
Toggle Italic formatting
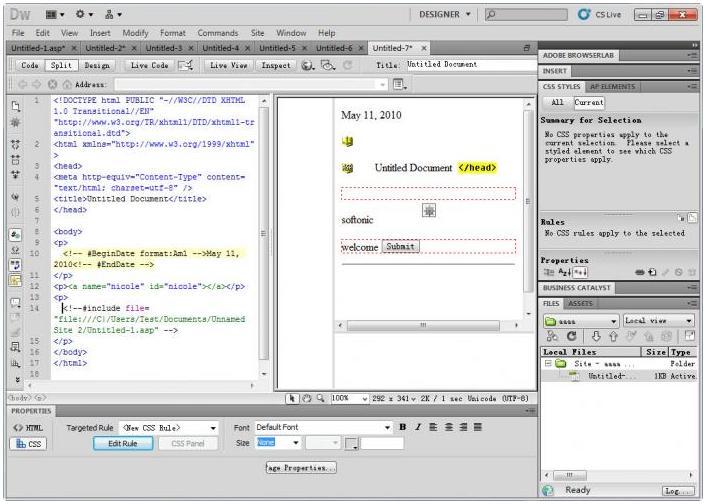pyautogui.click(x=418, y=427)
